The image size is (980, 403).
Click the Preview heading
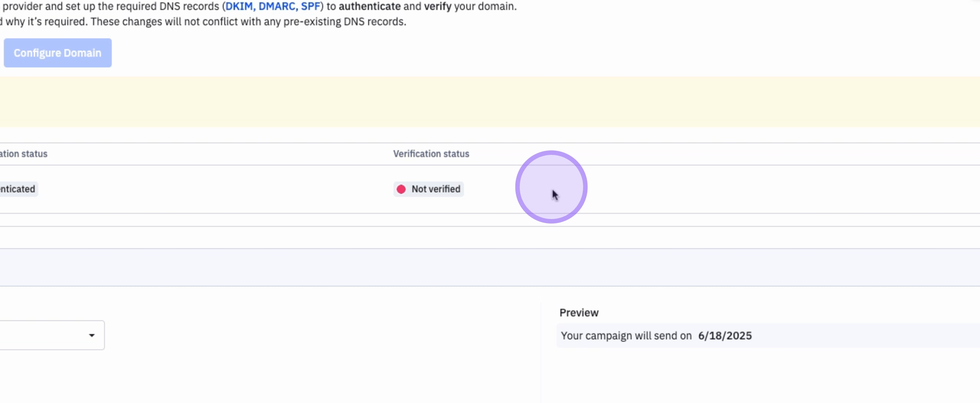(579, 313)
